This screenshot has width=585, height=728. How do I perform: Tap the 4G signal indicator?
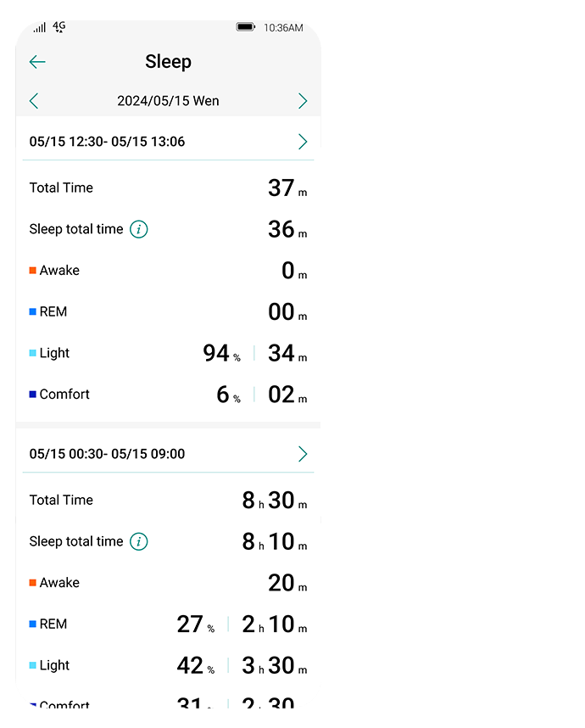[x=58, y=26]
